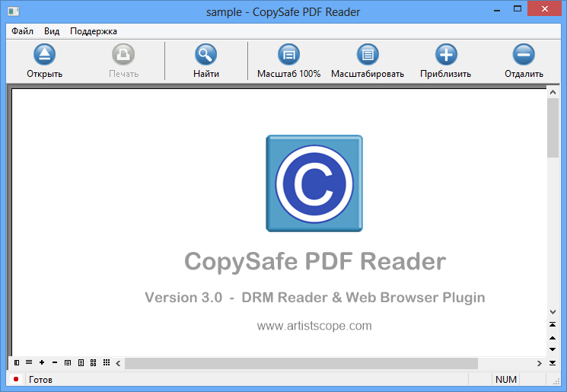The height and width of the screenshot is (392, 567).
Task: Click the Готов status text
Action: 40,380
